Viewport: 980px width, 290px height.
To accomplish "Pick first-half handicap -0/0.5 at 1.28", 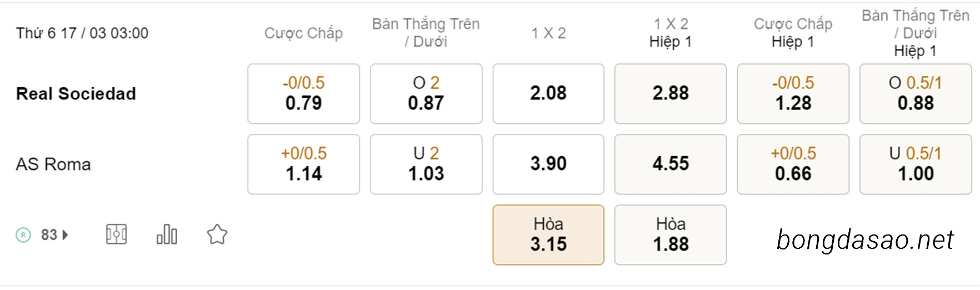I will click(793, 93).
